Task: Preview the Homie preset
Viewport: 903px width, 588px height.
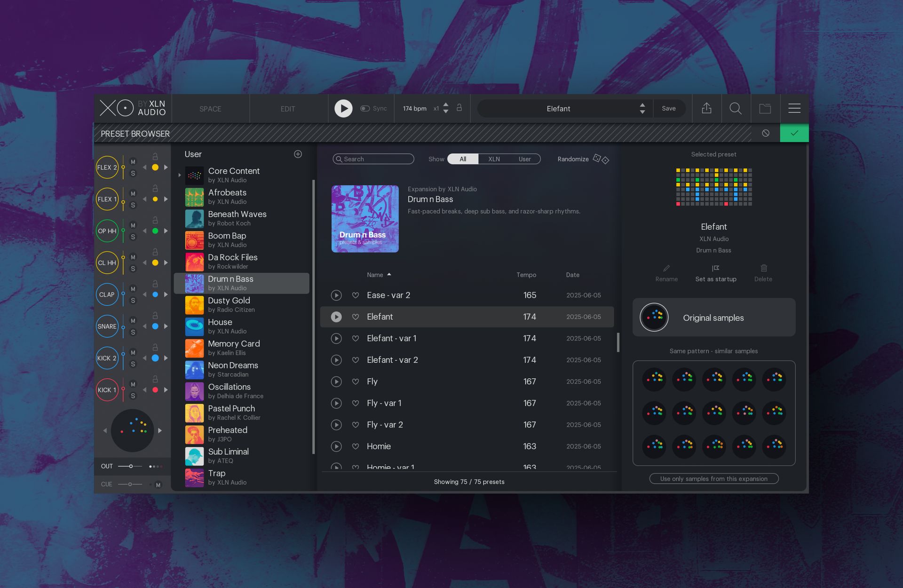Action: click(336, 446)
